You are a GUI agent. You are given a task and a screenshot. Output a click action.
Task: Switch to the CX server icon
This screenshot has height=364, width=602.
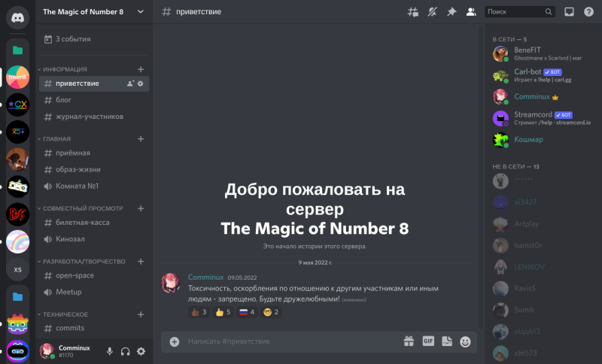tap(17, 105)
